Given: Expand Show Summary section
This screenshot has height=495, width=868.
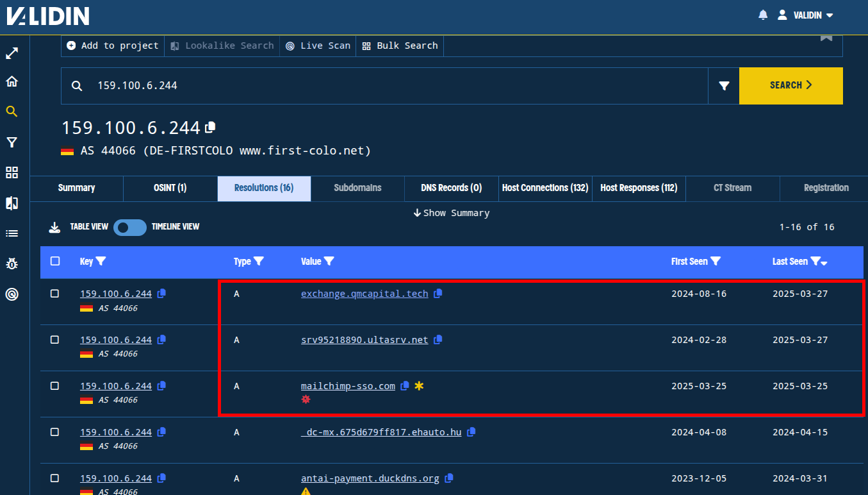Looking at the screenshot, I should [x=452, y=213].
